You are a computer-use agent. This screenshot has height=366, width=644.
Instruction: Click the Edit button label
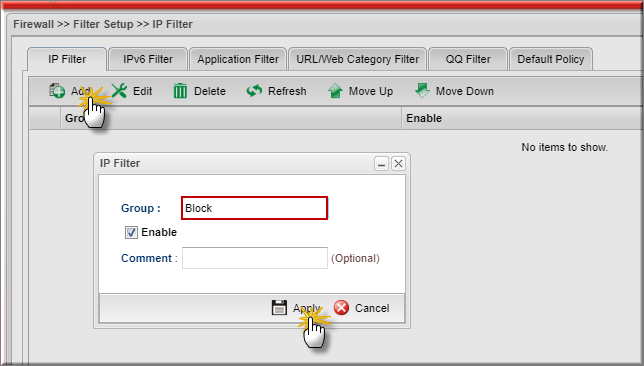[x=143, y=91]
